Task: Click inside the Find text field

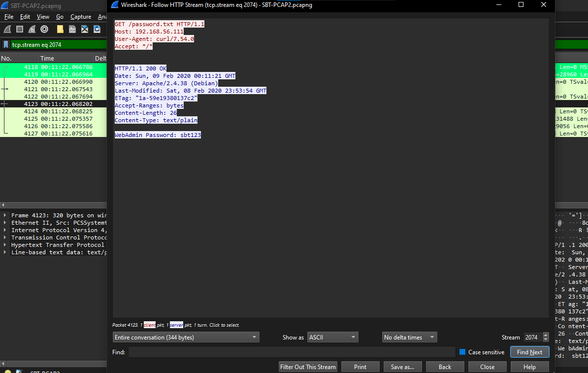Action: [x=292, y=352]
